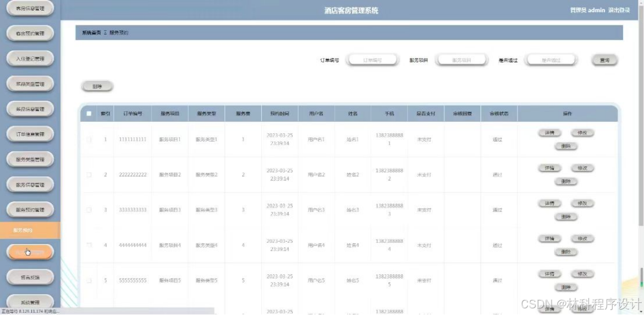Open 详情 for order 5555555555
Viewport: 644px width, 315px height.
click(x=549, y=274)
